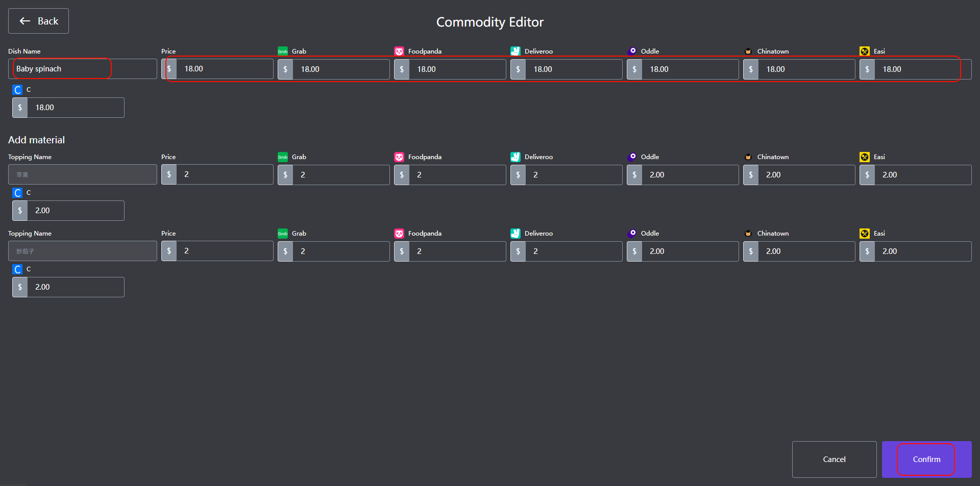
Task: Click the second topping's Chinatown price field
Action: pyautogui.click(x=805, y=251)
